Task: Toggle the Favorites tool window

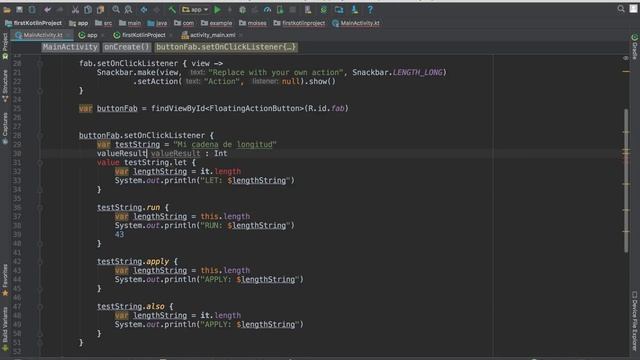Action: 5,280
